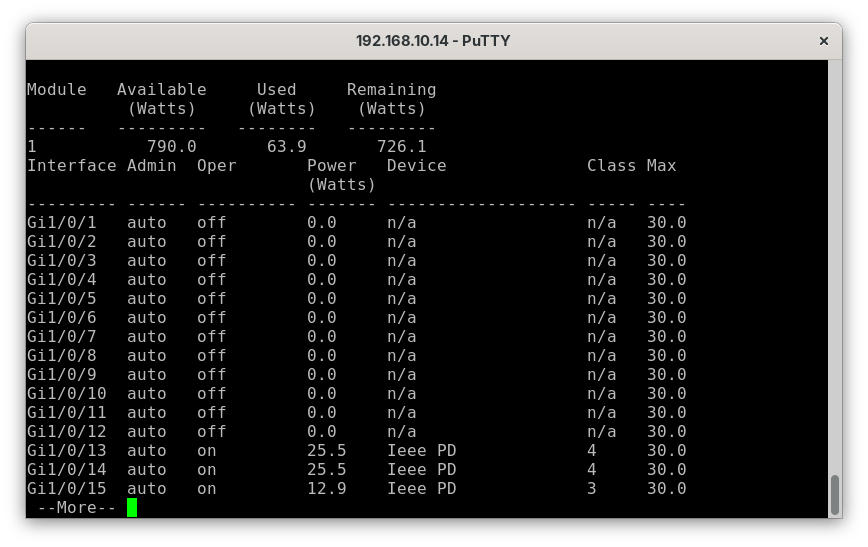
Task: Select the Gi1/0/5 interface name
Action: [61, 298]
